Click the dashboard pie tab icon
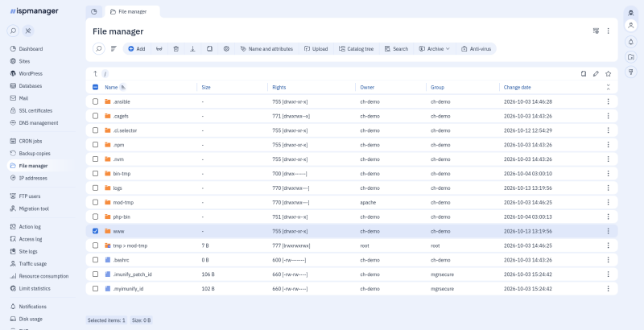The image size is (644, 330). 94,12
